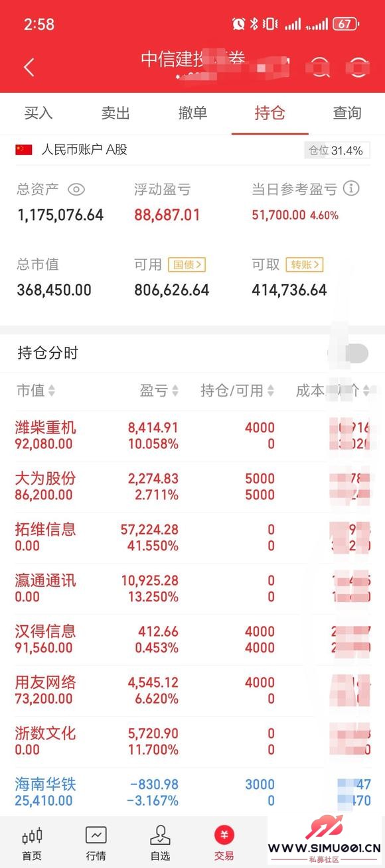Switch to 撤单 tab
Image resolution: width=385 pixels, height=868 pixels.
pyautogui.click(x=193, y=113)
